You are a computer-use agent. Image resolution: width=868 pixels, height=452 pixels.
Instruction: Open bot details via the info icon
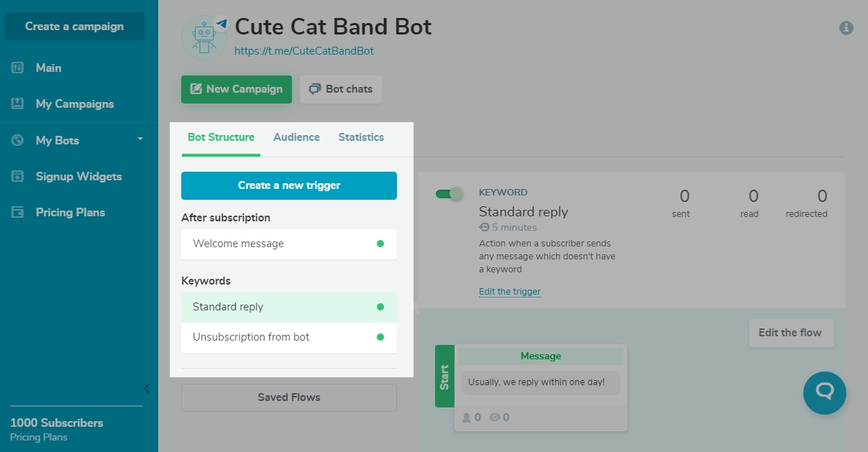click(846, 28)
